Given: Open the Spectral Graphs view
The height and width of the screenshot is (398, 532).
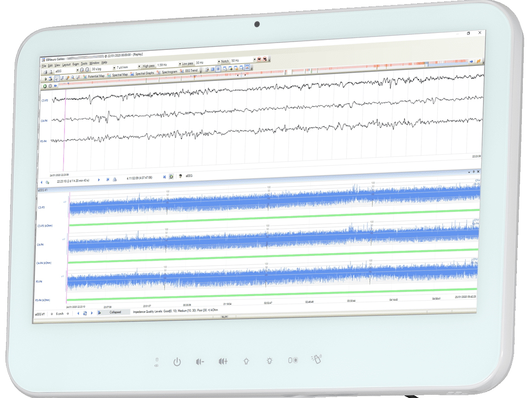Looking at the screenshot, I should (144, 74).
